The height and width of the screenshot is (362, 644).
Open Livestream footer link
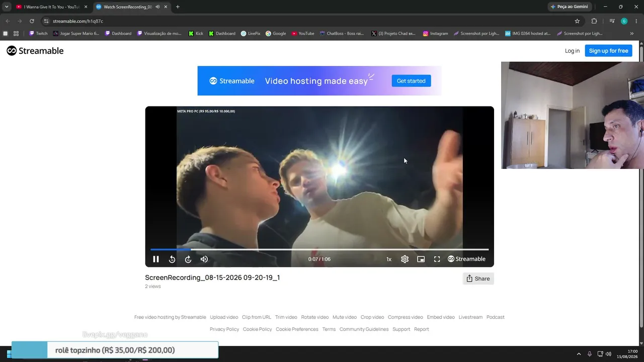(x=470, y=317)
